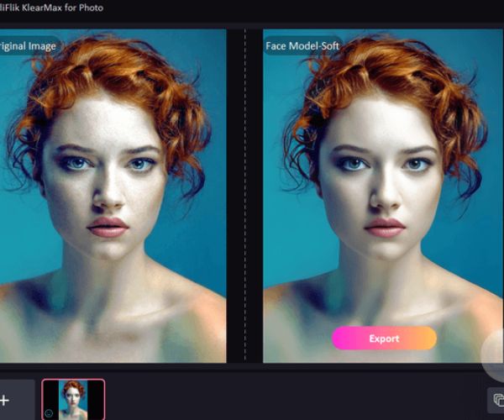
Task: Click the KlearMax for Photo window title
Action: coord(51,8)
